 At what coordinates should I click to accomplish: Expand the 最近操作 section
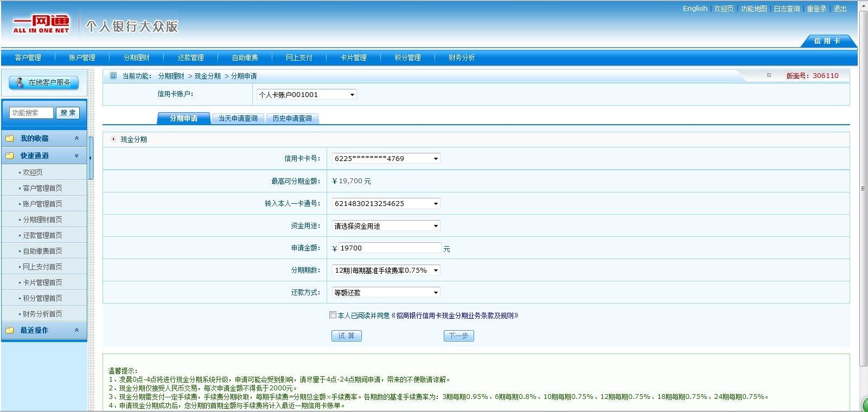[x=76, y=330]
